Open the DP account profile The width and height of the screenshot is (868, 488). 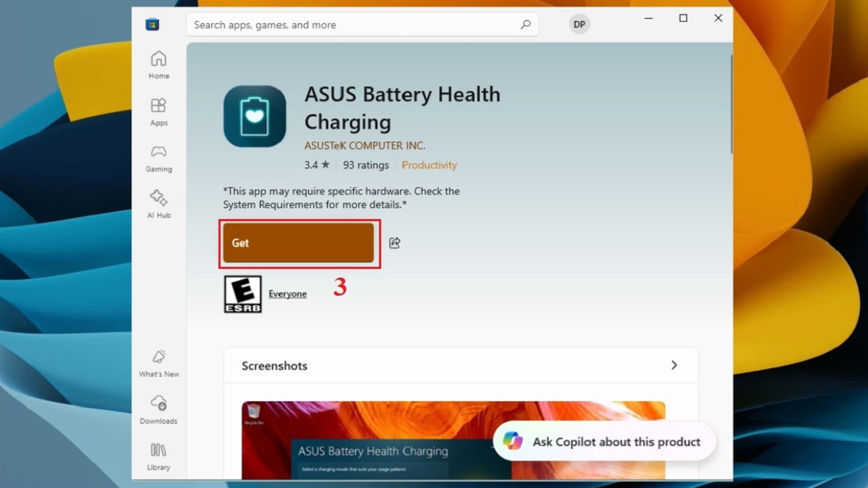click(579, 24)
